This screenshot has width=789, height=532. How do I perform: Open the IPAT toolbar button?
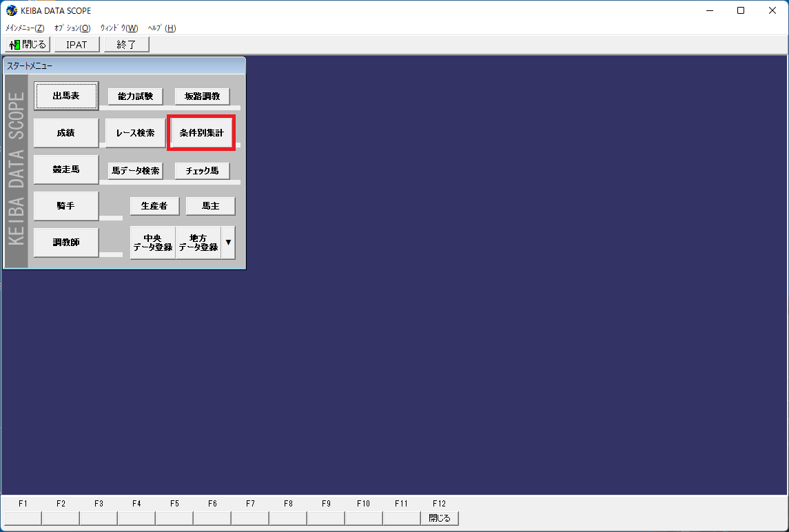coord(77,44)
